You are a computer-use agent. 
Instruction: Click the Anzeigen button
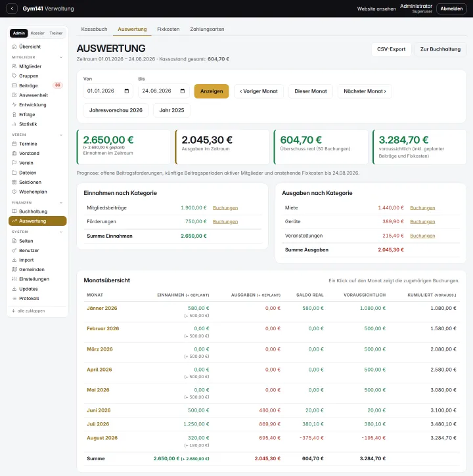tap(212, 91)
